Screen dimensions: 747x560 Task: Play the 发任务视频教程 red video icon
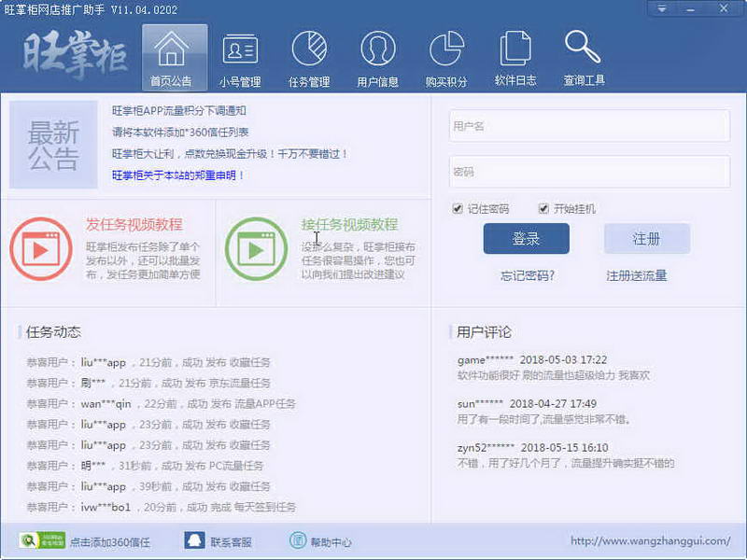pos(41,248)
